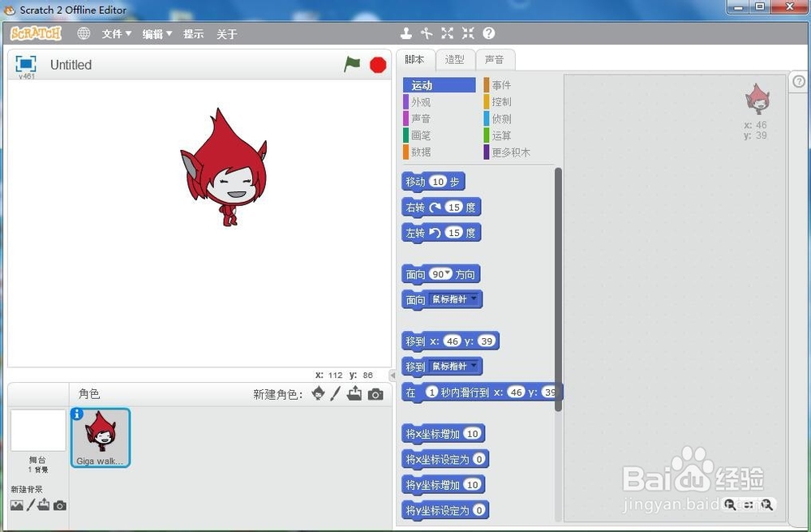The height and width of the screenshot is (532, 811).
Task: Click the x 46 field in 移到 block
Action: pos(453,341)
